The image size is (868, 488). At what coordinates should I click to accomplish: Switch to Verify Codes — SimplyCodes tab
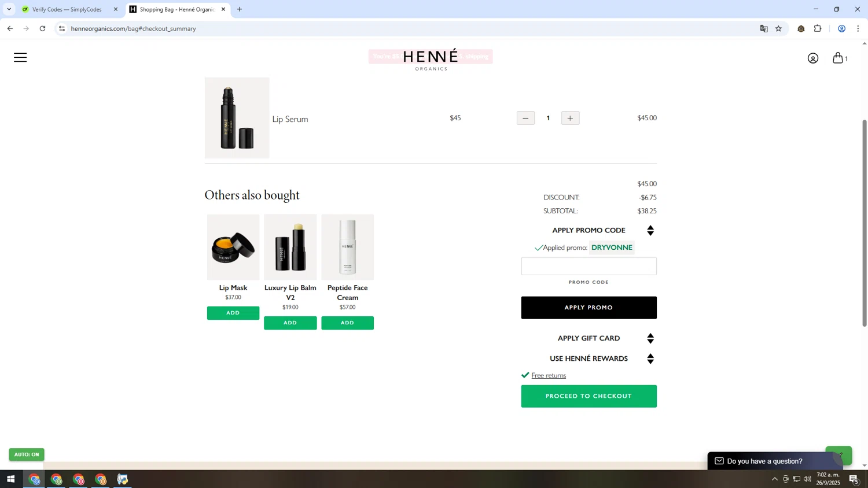tap(67, 9)
